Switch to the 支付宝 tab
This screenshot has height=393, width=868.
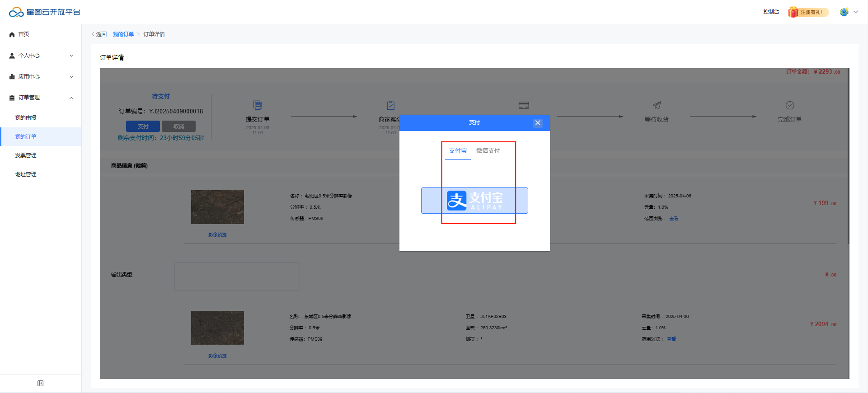click(x=458, y=151)
